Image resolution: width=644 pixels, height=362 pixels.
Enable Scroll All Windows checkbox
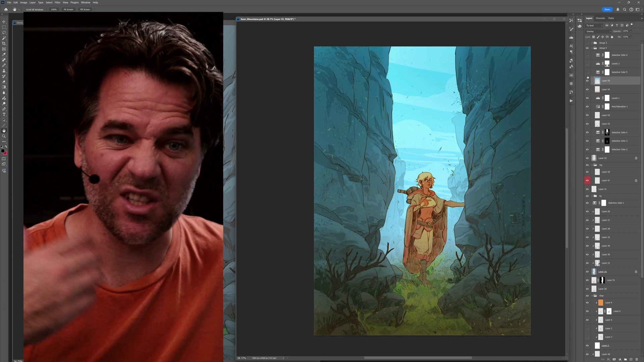[x=24, y=9]
